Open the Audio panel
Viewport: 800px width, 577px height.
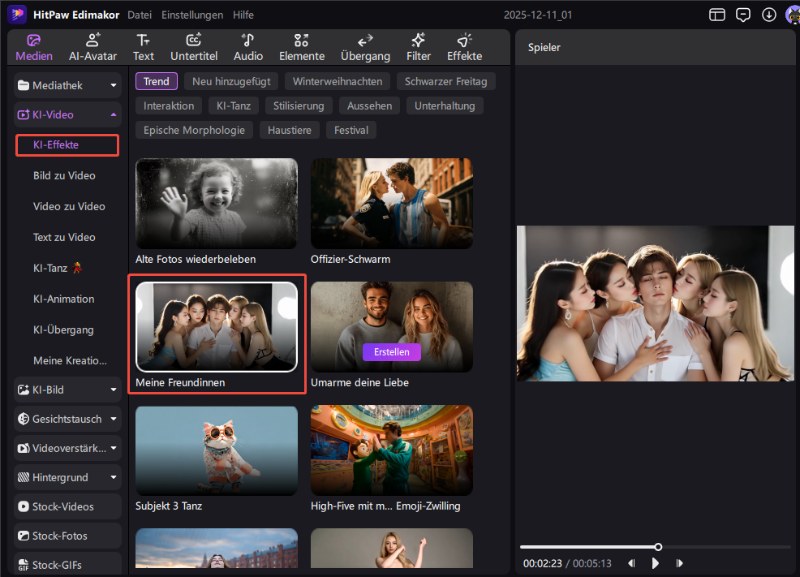(248, 47)
